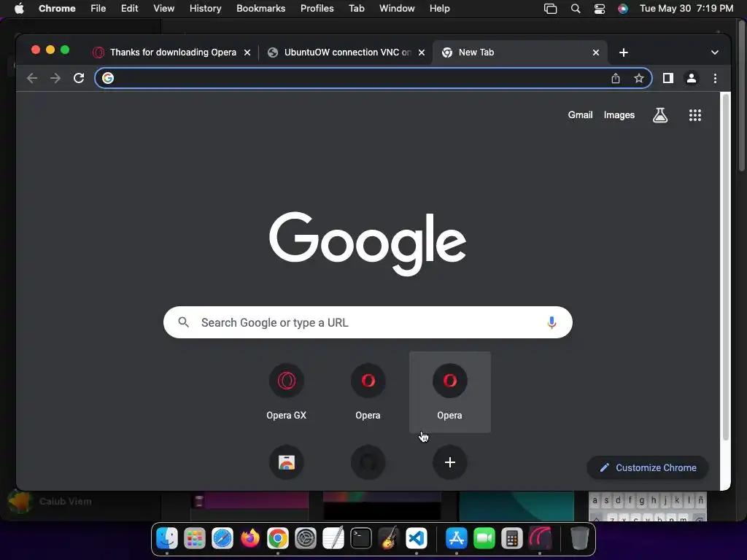Screen dimensions: 747x560
Task: Open the File menu
Action: 98,9
